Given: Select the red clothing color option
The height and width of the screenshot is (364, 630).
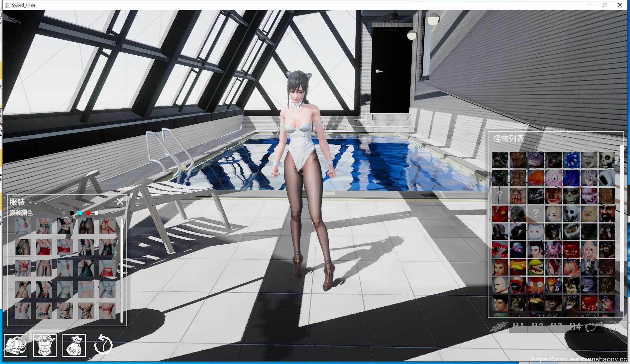Looking at the screenshot, I should [x=88, y=213].
